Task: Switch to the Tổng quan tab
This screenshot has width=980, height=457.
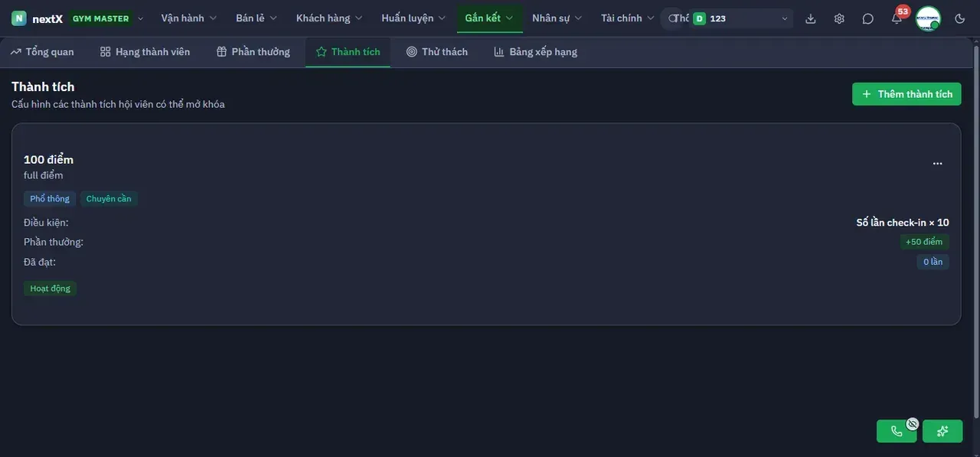Action: point(43,52)
